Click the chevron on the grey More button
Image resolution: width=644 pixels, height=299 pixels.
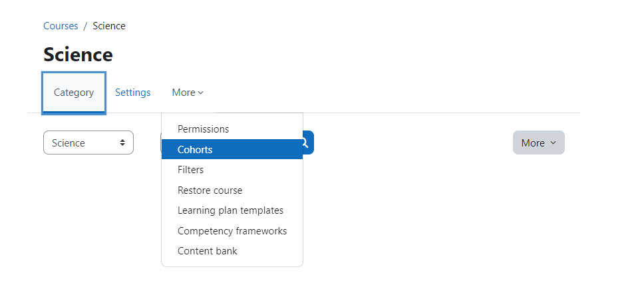click(553, 143)
